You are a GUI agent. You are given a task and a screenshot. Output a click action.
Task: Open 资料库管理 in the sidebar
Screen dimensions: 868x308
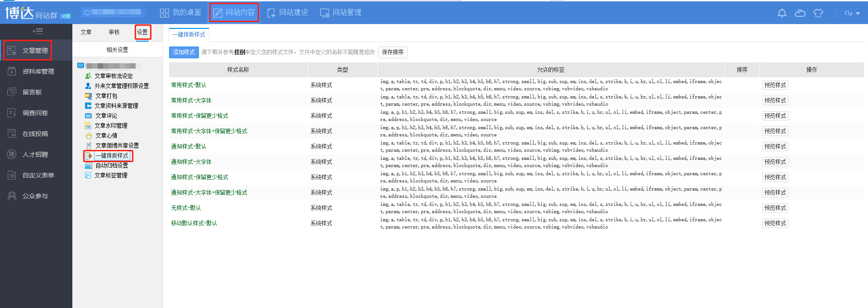click(38, 71)
